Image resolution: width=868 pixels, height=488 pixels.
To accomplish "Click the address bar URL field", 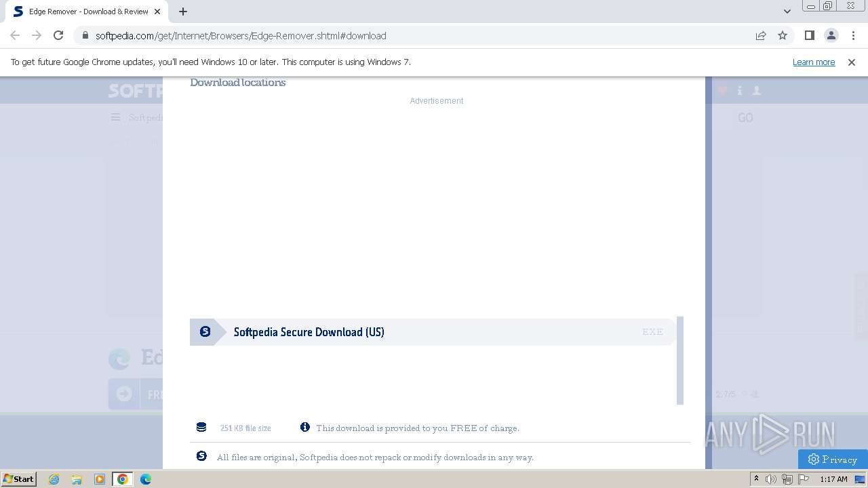I will point(420,36).
